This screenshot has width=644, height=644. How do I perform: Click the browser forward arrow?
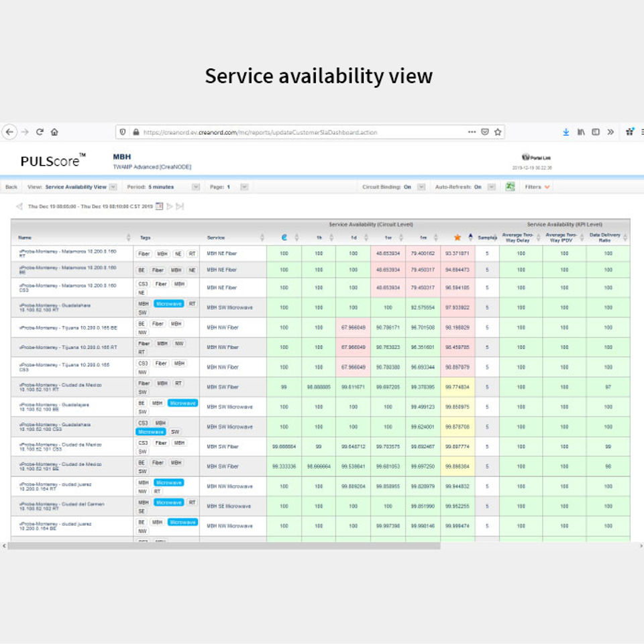[25, 132]
